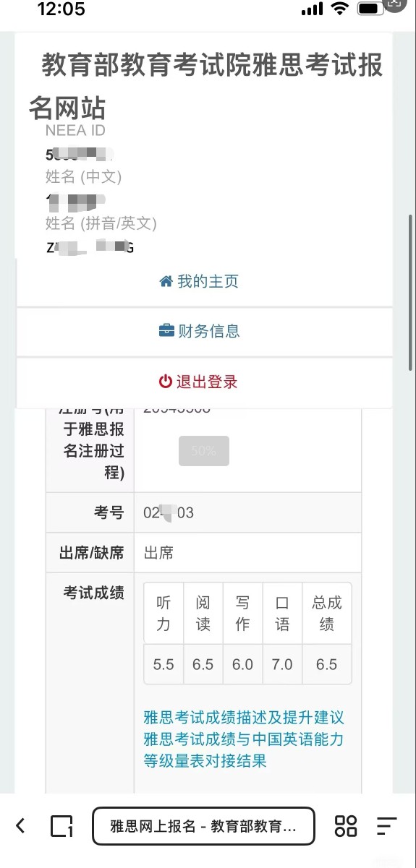Screen dimensions: 416x868
Task: Tap the 口语 7.0 score cell
Action: [x=282, y=664]
